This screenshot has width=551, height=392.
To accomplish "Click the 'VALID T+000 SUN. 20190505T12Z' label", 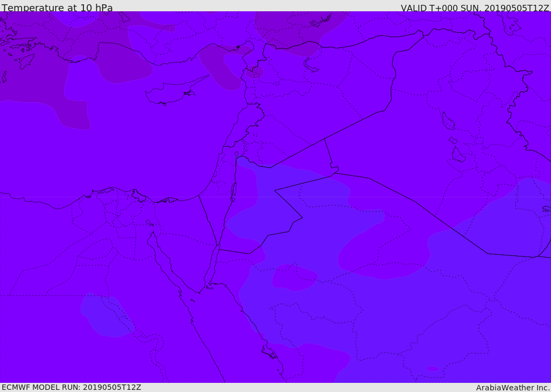I will pyautogui.click(x=475, y=8).
